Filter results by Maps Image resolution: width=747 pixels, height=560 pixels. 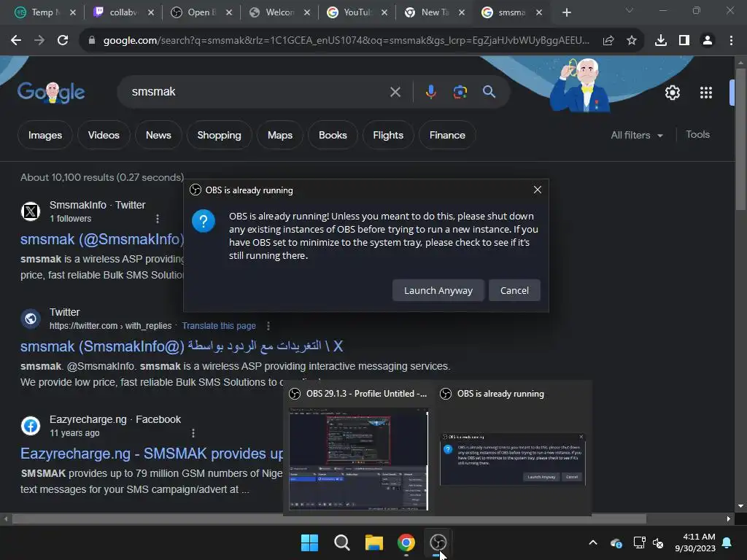[x=280, y=135]
